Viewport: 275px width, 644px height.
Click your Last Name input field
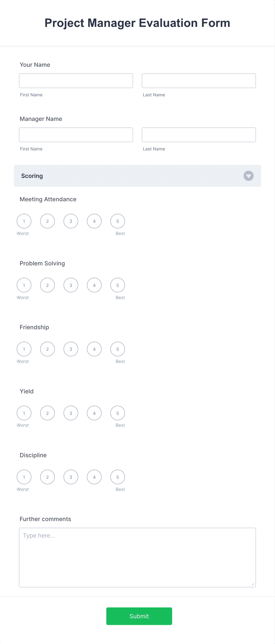(198, 80)
